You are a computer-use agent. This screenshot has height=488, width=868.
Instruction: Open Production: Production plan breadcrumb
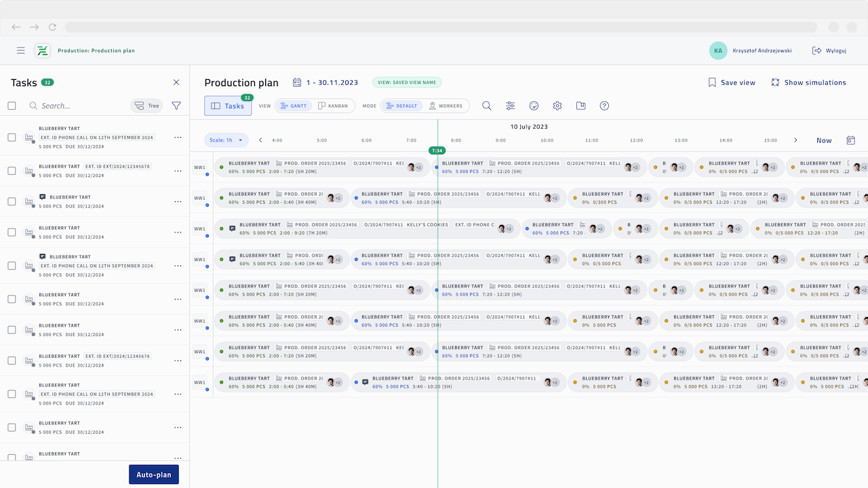click(96, 51)
